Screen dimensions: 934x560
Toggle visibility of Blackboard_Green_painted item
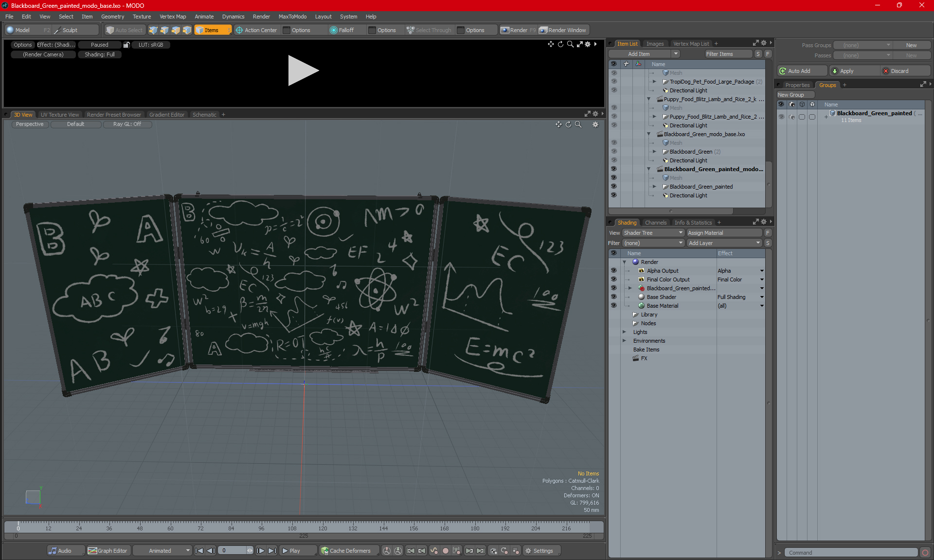(x=613, y=187)
